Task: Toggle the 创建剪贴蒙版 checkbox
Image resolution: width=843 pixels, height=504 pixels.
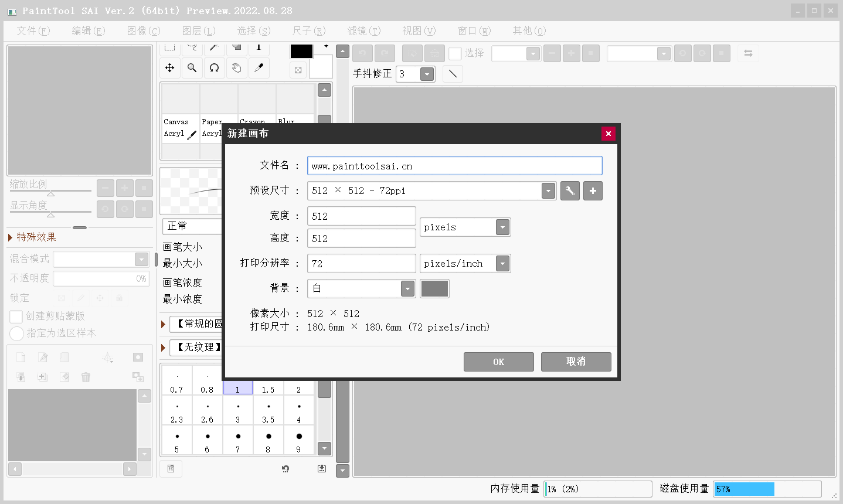Action: (x=16, y=316)
